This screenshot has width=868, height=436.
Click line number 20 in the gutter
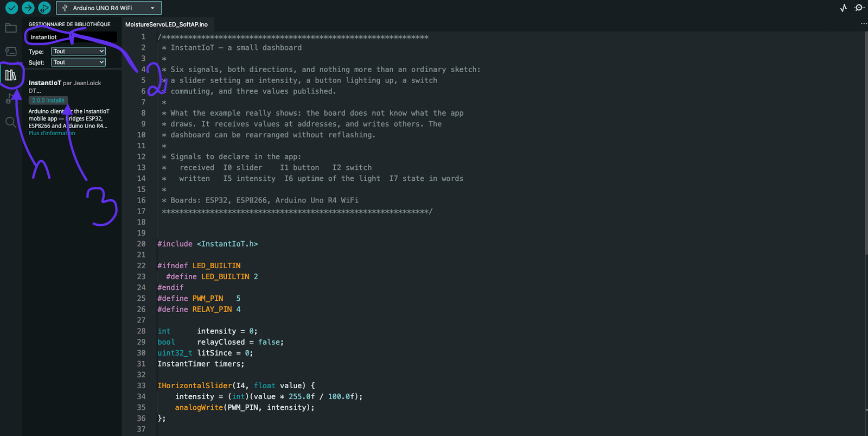coord(141,244)
